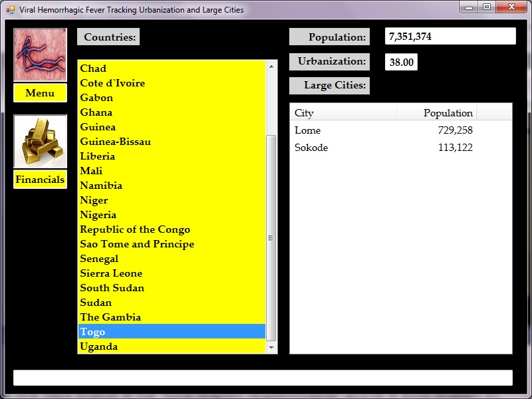Pick Republic of the Congo entry
Viewport: 532px width, 399px height.
135,229
